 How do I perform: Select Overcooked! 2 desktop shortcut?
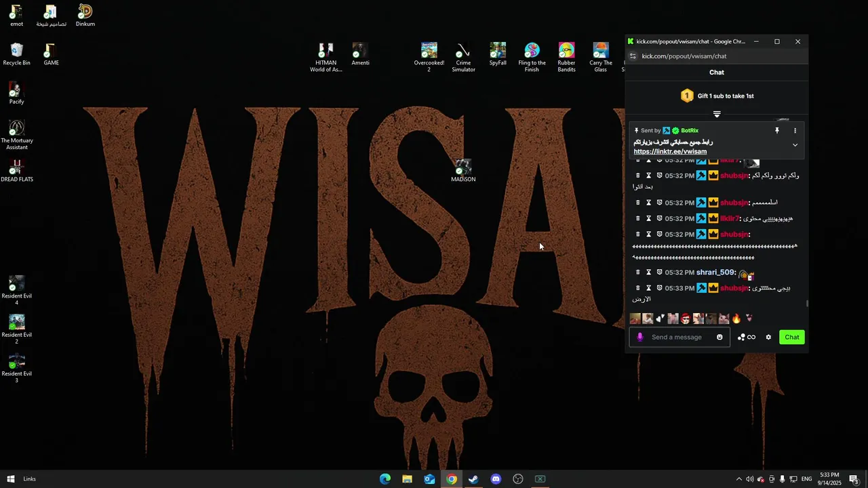(x=429, y=58)
